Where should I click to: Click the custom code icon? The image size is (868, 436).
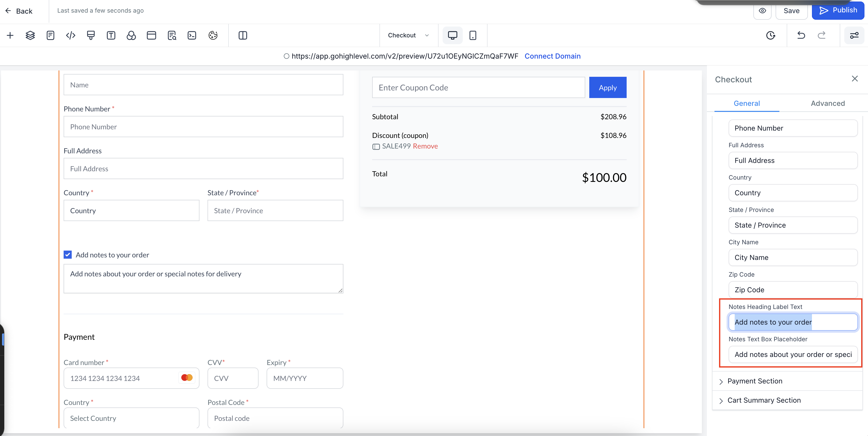coord(70,35)
